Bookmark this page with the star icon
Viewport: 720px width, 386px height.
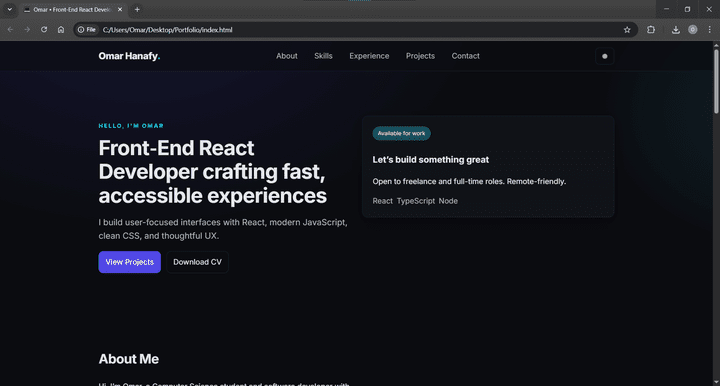coord(627,30)
